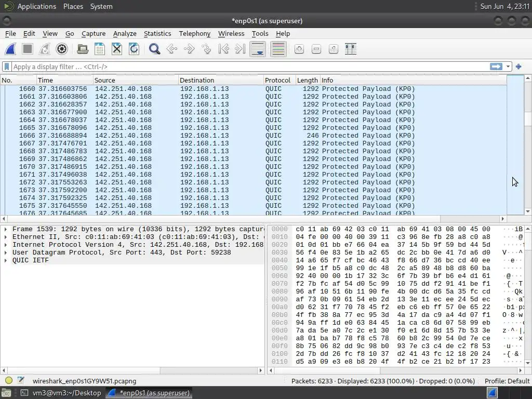Close this capture file icon
This screenshot has width=532, height=399.
click(x=117, y=49)
